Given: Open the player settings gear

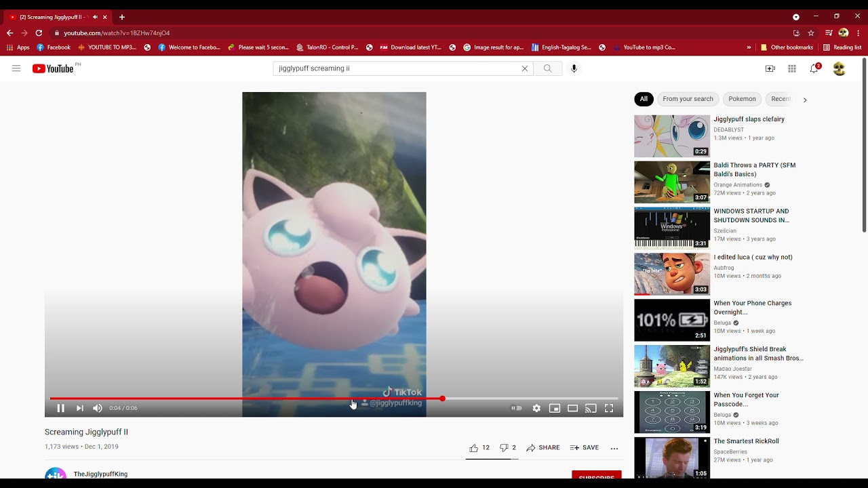Looking at the screenshot, I should (536, 408).
